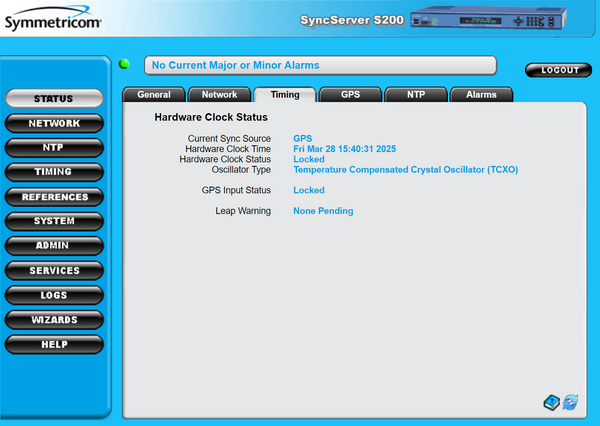Click the help book icon
Image resolution: width=600 pixels, height=426 pixels.
[x=551, y=402]
